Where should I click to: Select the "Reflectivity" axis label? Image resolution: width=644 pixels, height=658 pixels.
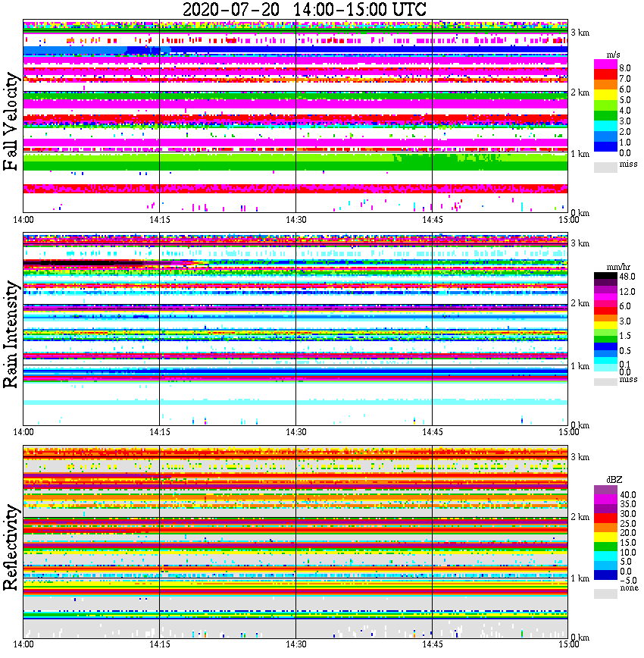click(11, 547)
